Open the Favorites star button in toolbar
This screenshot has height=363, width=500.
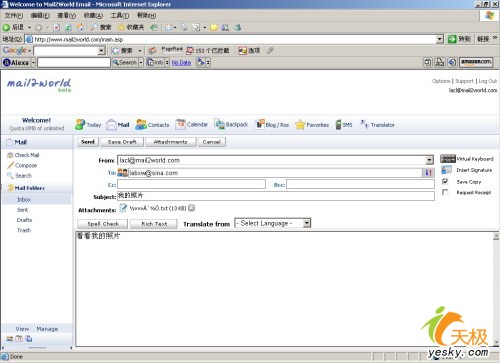131,27
